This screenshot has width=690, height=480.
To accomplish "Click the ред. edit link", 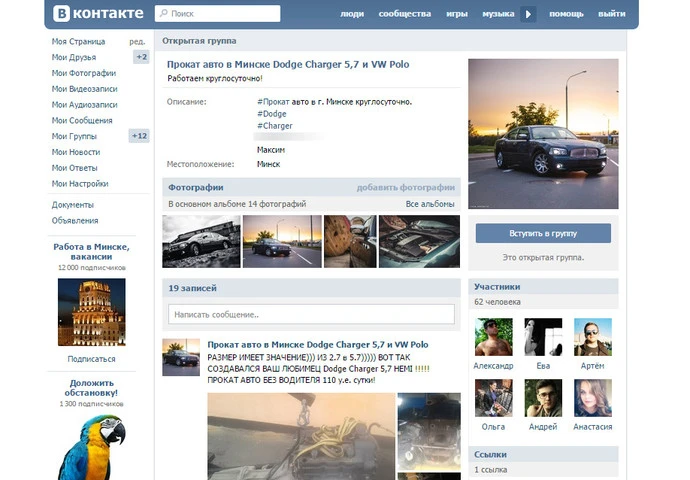I will point(137,41).
